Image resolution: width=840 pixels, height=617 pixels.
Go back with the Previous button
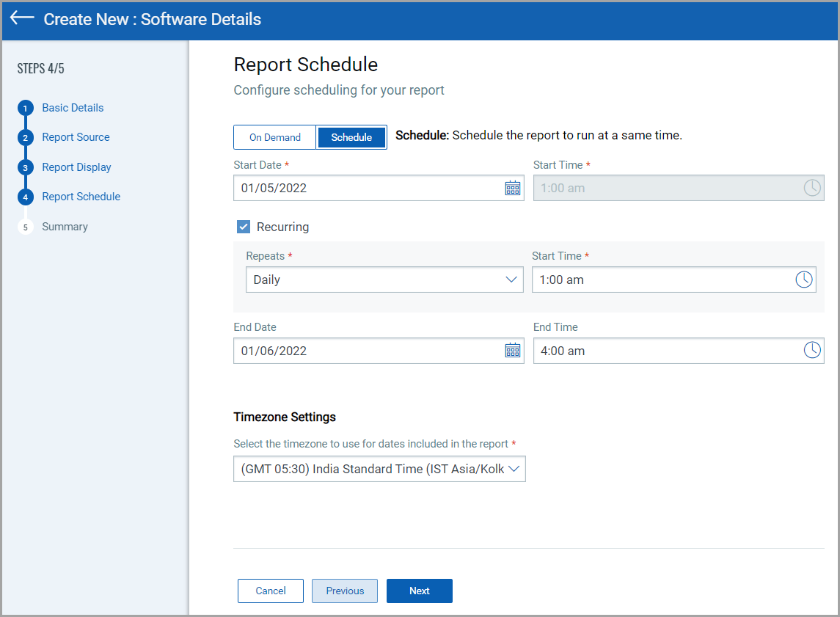pos(345,591)
